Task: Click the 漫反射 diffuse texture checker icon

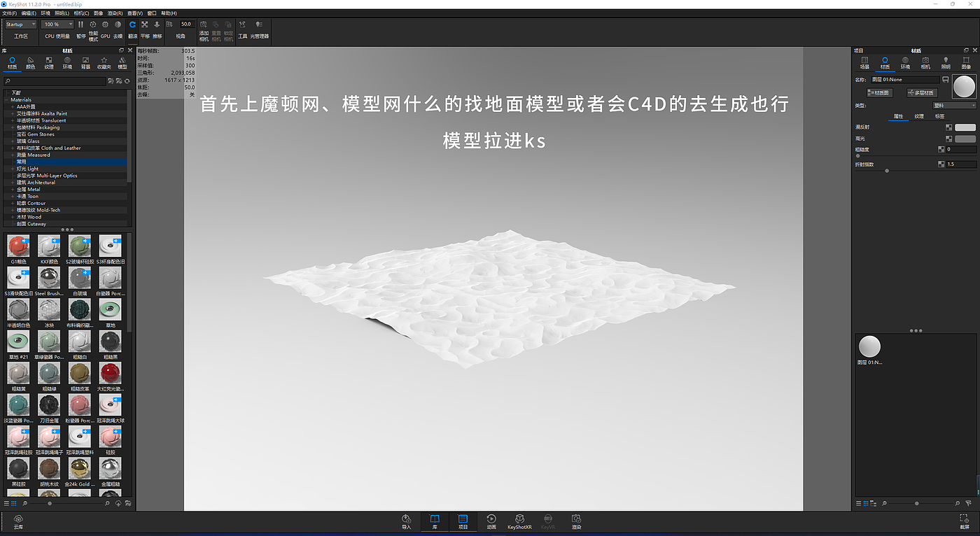Action: click(x=948, y=127)
